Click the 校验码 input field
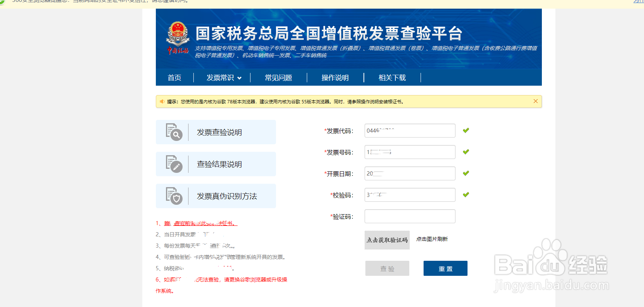Image resolution: width=644 pixels, height=307 pixels. click(410, 195)
